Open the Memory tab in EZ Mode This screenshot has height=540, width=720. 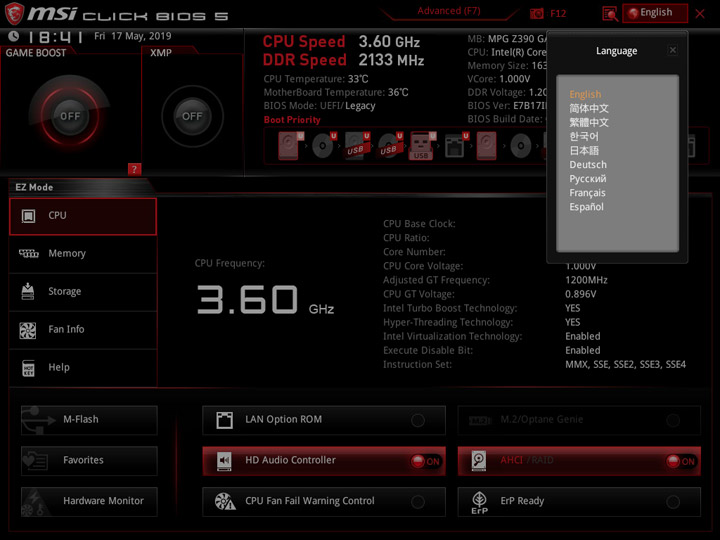[x=83, y=254]
